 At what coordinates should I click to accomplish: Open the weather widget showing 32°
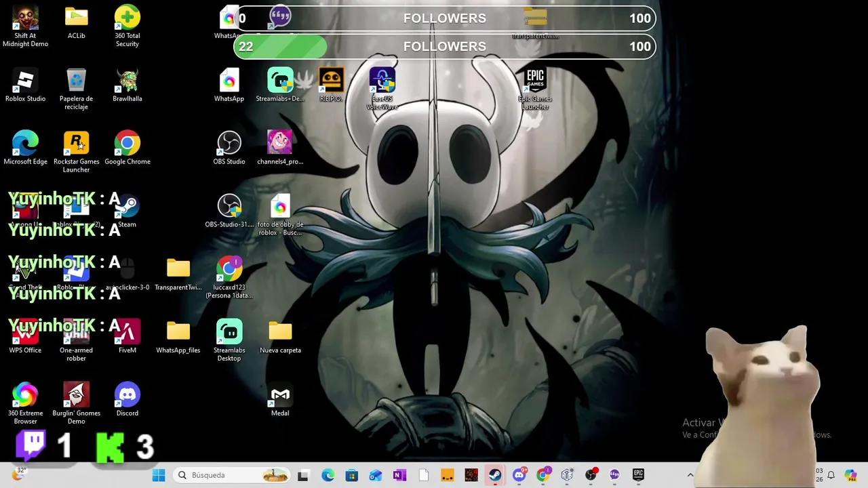[x=18, y=474]
